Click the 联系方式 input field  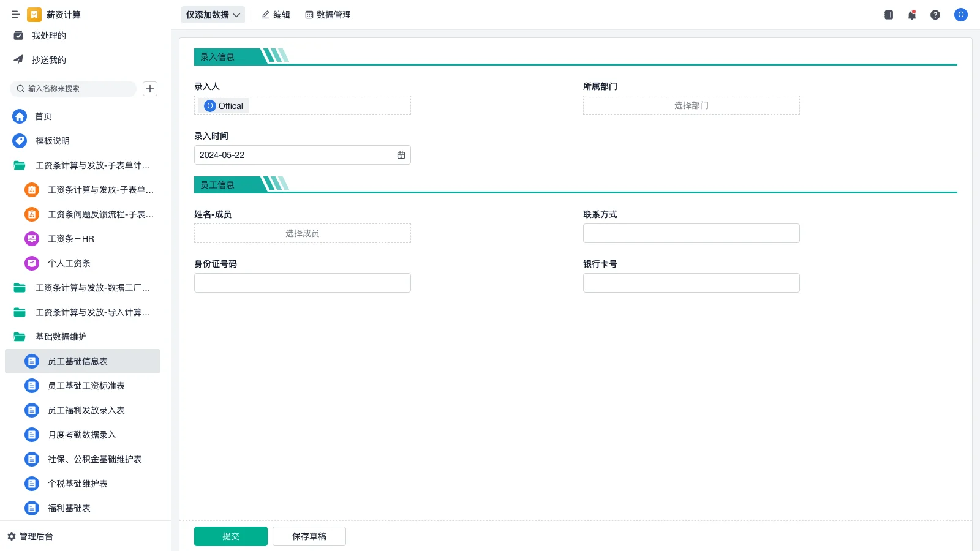692,233
